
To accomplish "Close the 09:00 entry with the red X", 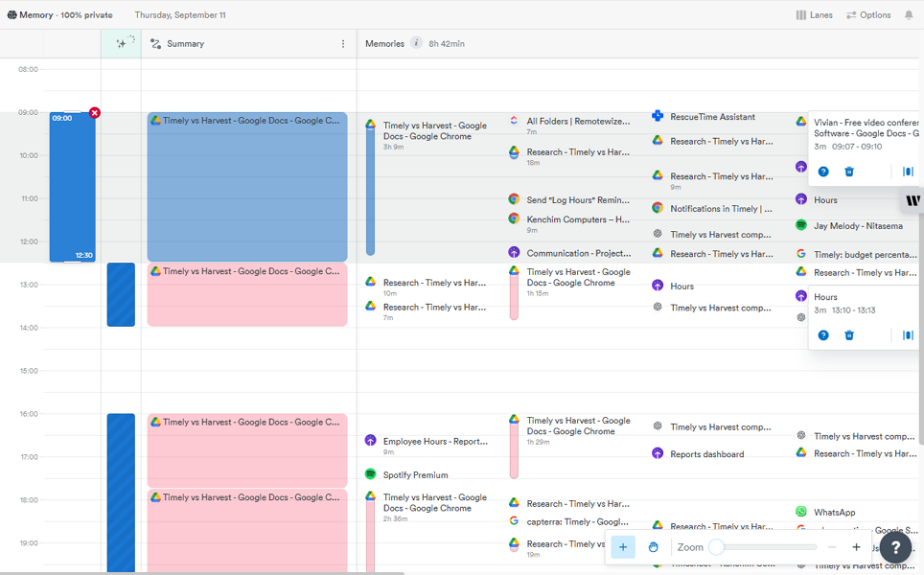I will (94, 112).
